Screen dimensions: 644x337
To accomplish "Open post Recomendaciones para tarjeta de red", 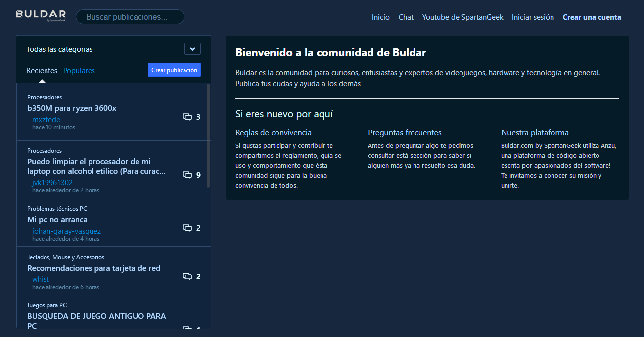I will (x=94, y=268).
